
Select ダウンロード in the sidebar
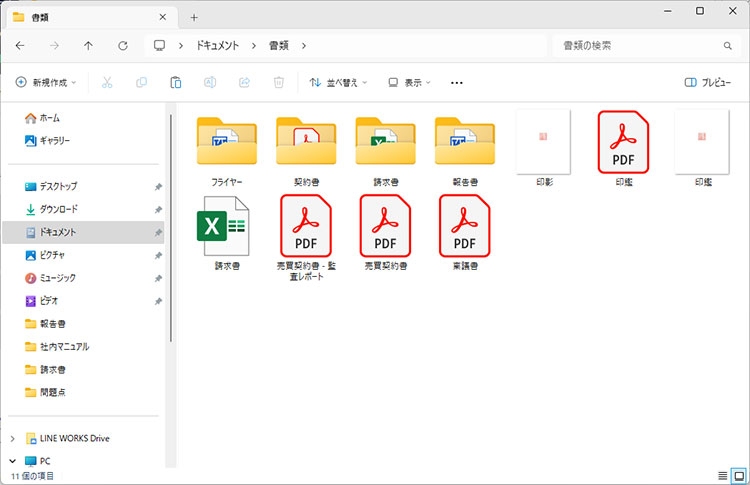pyautogui.click(x=58, y=209)
